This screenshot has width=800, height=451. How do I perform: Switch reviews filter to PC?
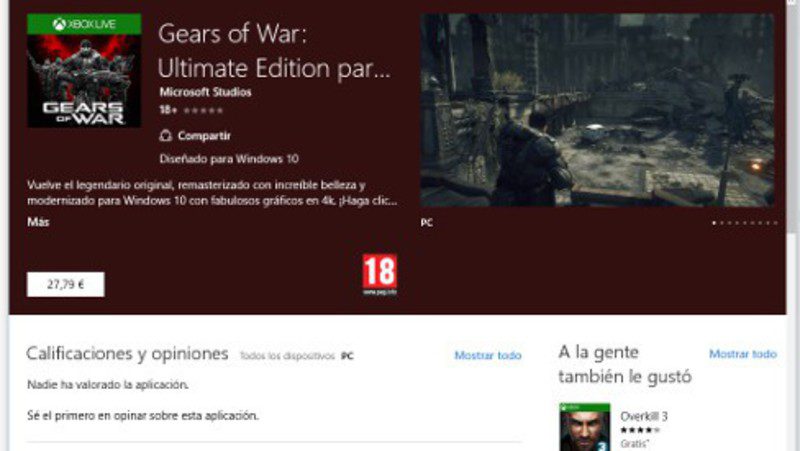tap(347, 356)
